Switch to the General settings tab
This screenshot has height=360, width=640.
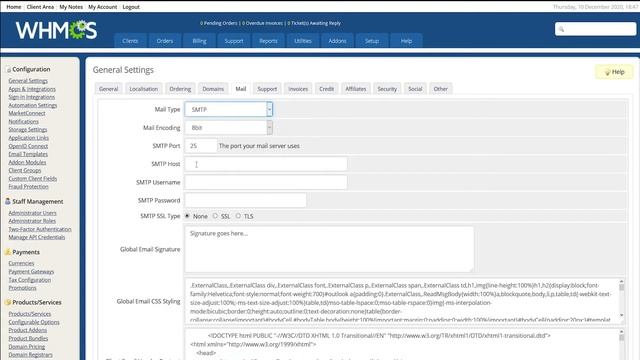(109, 89)
